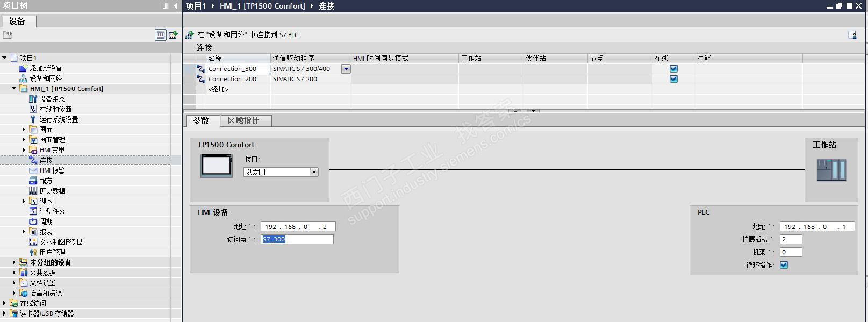
Task: Click the 伙伴站 column header
Action: (x=555, y=58)
